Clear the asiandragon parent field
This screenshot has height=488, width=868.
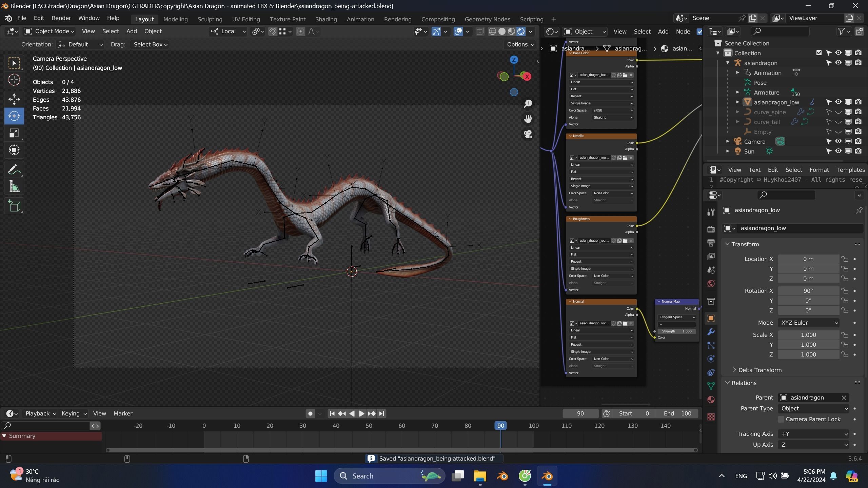844,398
